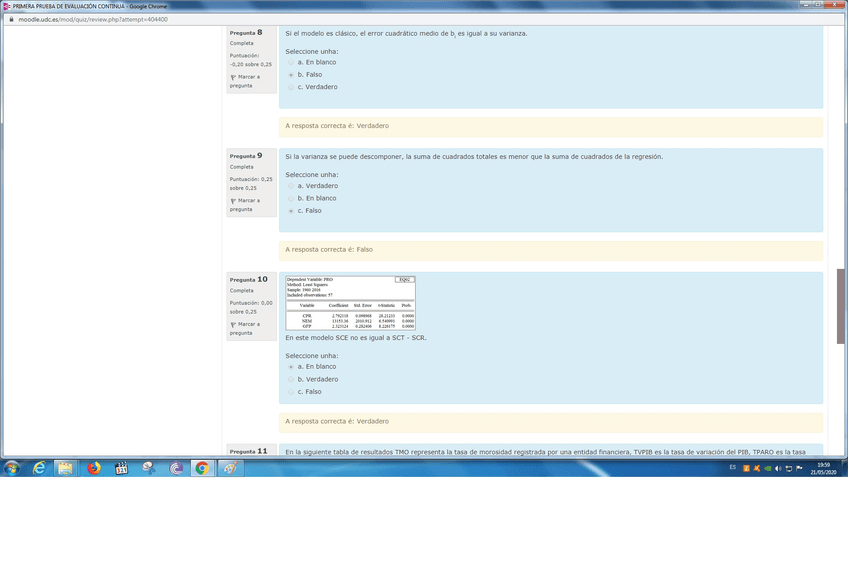Open the Action Center flag tray icon
This screenshot has height=566, width=848.
click(799, 468)
